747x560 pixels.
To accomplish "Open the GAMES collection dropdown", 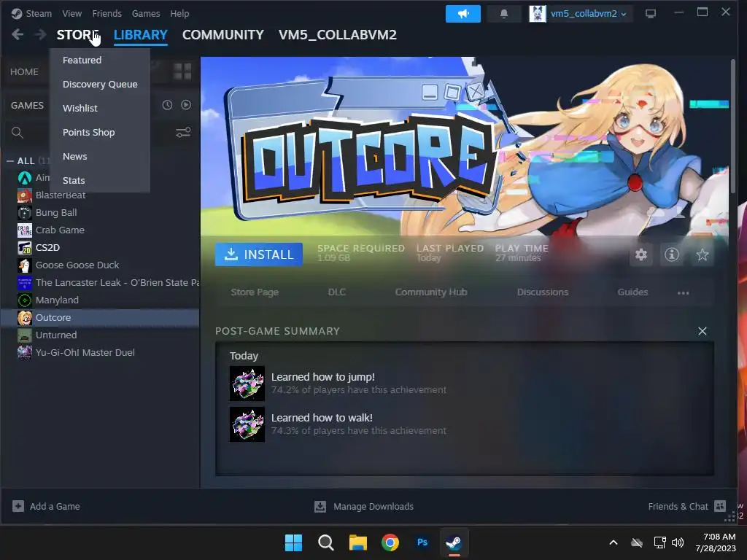I will pyautogui.click(x=27, y=105).
